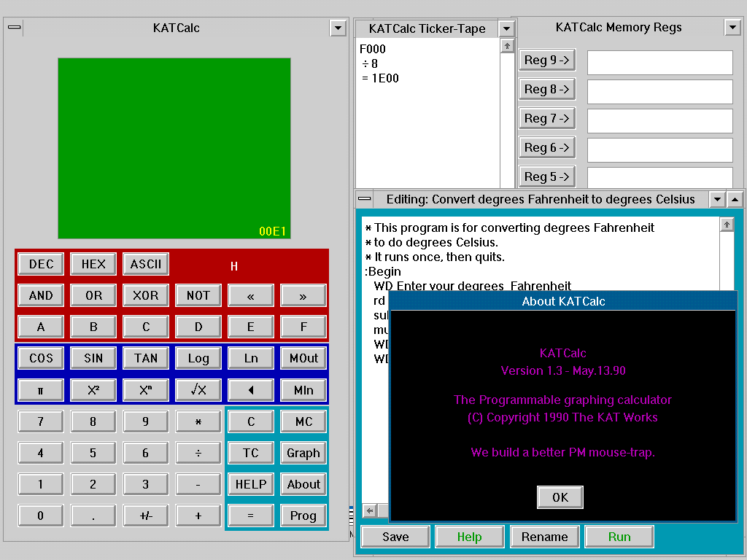Open Ticker-Tape window dropdown arrow
The image size is (747, 560).
pyautogui.click(x=506, y=28)
